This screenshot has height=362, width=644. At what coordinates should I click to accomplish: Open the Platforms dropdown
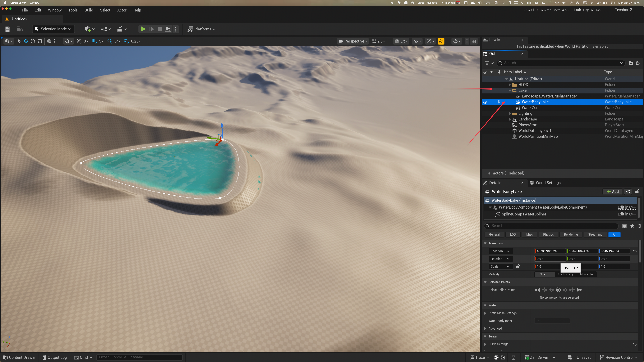pos(202,29)
